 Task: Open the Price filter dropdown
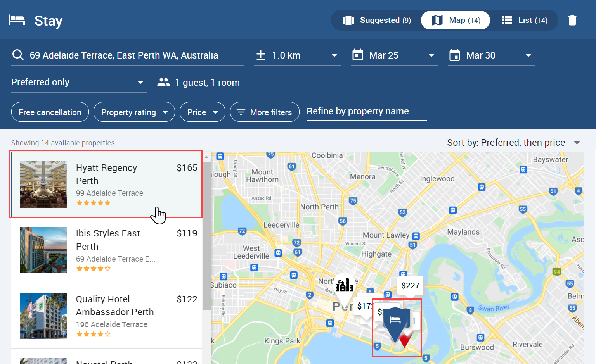[203, 112]
